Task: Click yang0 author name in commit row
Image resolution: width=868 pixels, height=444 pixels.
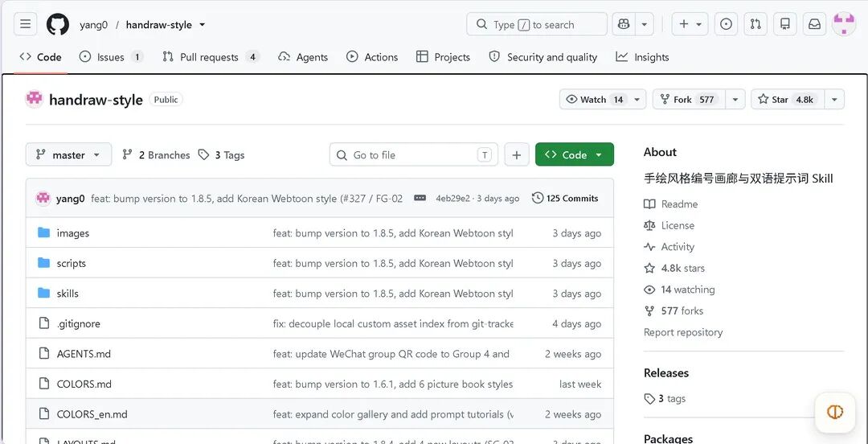Action: pyautogui.click(x=70, y=198)
